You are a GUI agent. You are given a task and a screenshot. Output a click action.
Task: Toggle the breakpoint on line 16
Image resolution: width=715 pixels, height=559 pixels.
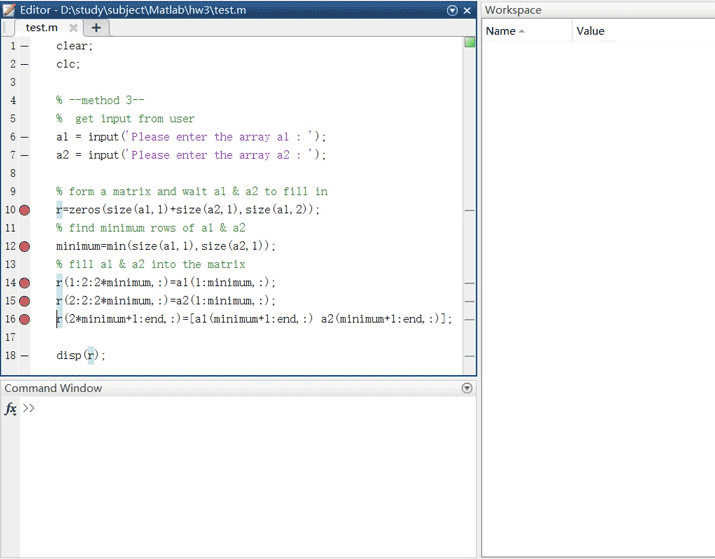(x=25, y=319)
